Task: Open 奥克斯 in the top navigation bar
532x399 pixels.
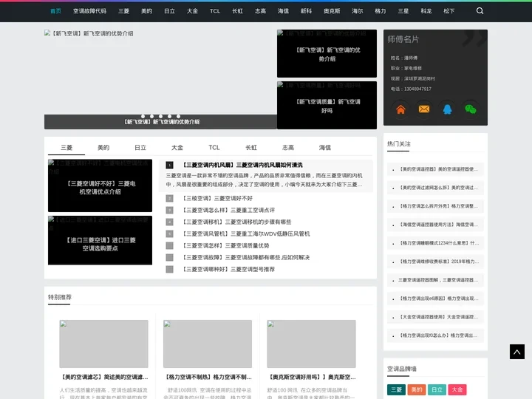Action: click(332, 11)
